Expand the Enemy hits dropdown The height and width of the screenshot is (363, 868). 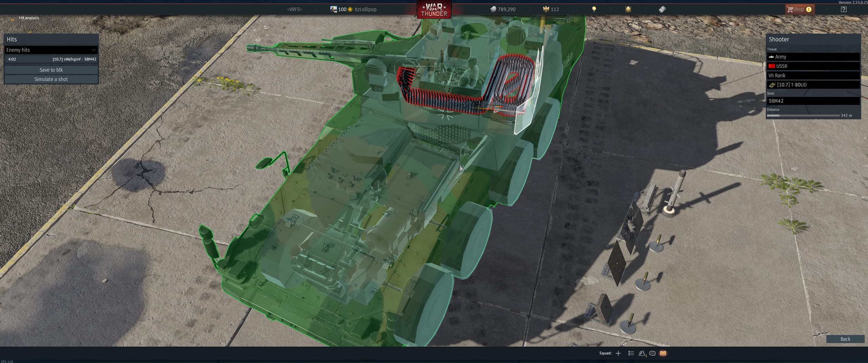tap(51, 50)
